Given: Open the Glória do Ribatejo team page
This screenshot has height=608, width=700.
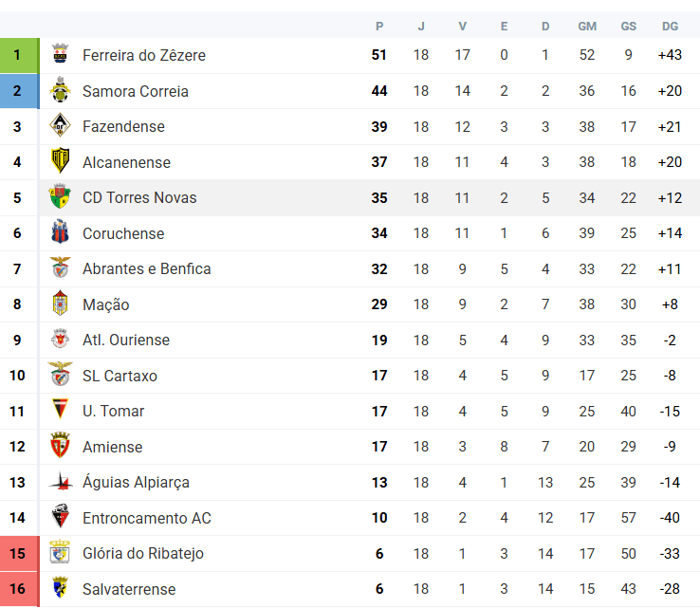Looking at the screenshot, I should (143, 554).
